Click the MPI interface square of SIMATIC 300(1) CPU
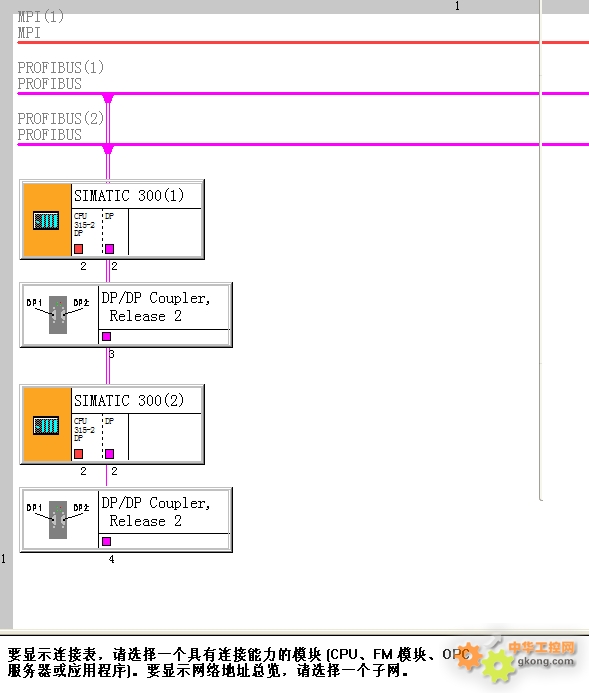The image size is (589, 693). point(79,249)
